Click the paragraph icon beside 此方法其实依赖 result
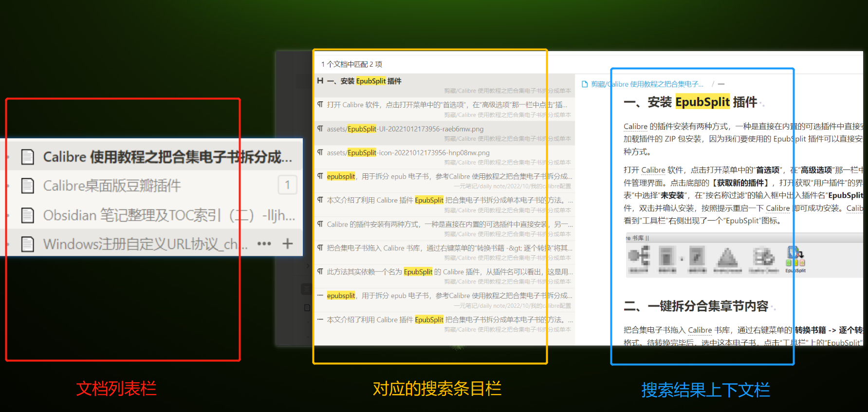 pyautogui.click(x=320, y=271)
